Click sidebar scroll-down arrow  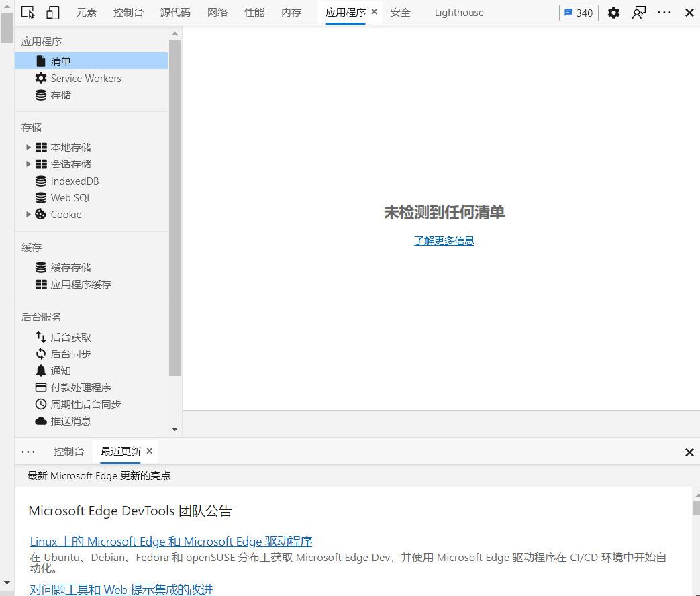tap(174, 429)
